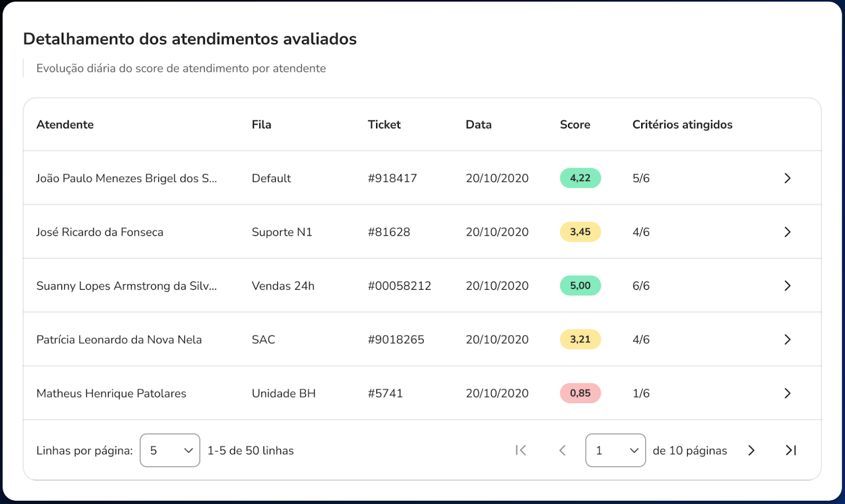Sort by the Score column header

point(575,125)
